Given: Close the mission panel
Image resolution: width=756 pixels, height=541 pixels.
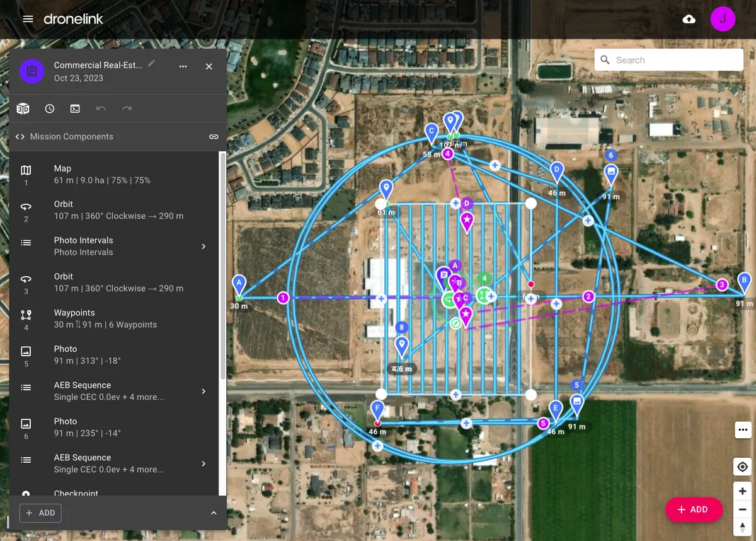Looking at the screenshot, I should (x=209, y=66).
